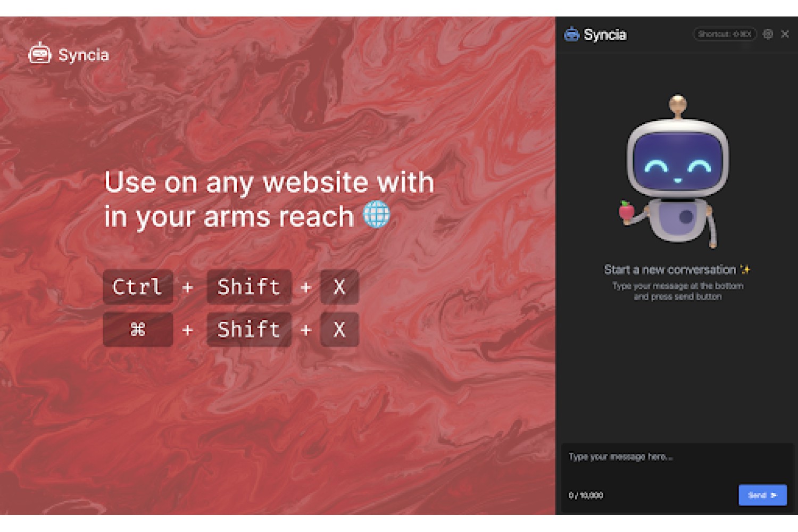
Task: Click the white Syncia robot logo on red page
Action: [x=39, y=53]
